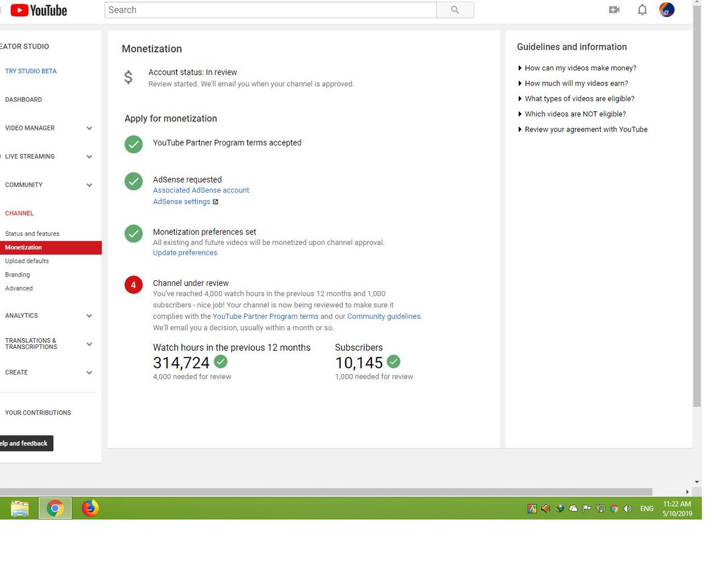728x582 pixels.
Task: Click Update preferences link
Action: 185,253
